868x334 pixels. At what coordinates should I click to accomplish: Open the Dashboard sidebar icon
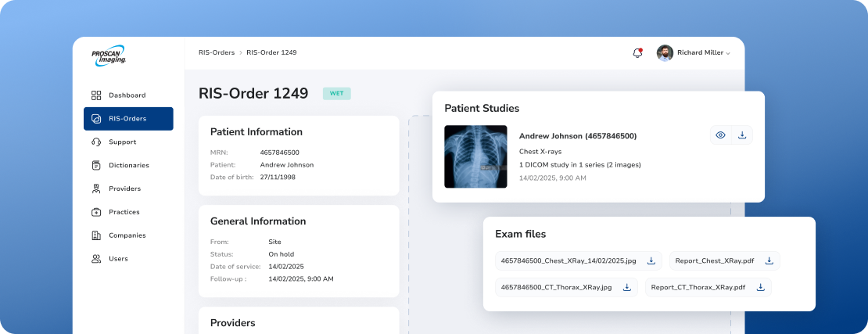click(96, 95)
